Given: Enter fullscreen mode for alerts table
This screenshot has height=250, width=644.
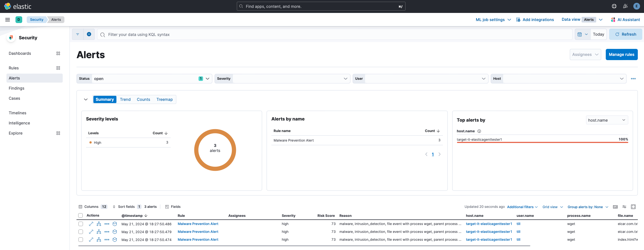Looking at the screenshot, I should [x=633, y=207].
